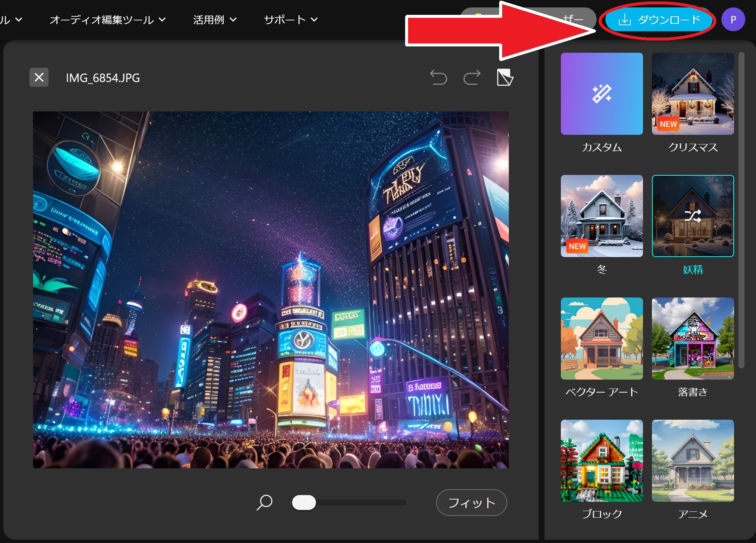
Task: Click the shuffle icon on the Fairy style
Action: click(693, 216)
